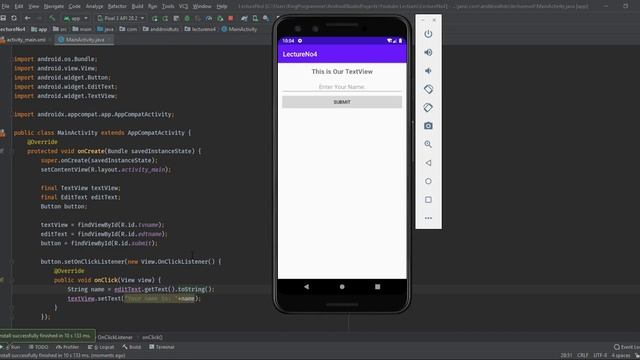Click the LectureNo4 app bar title

click(x=300, y=54)
